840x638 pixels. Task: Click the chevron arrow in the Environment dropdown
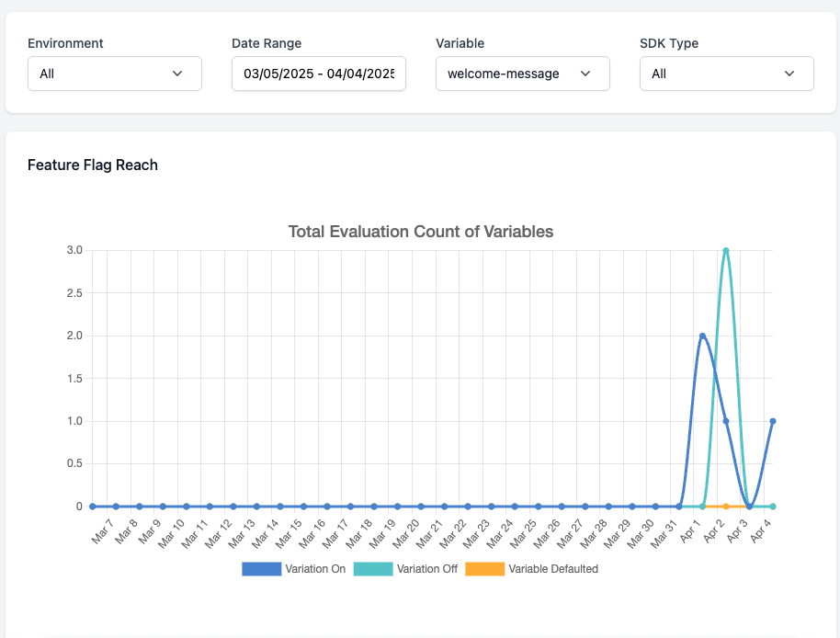pyautogui.click(x=177, y=74)
